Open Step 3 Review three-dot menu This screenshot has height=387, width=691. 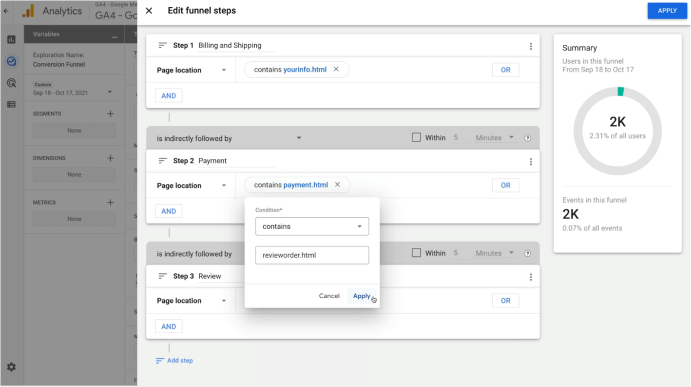tap(531, 277)
